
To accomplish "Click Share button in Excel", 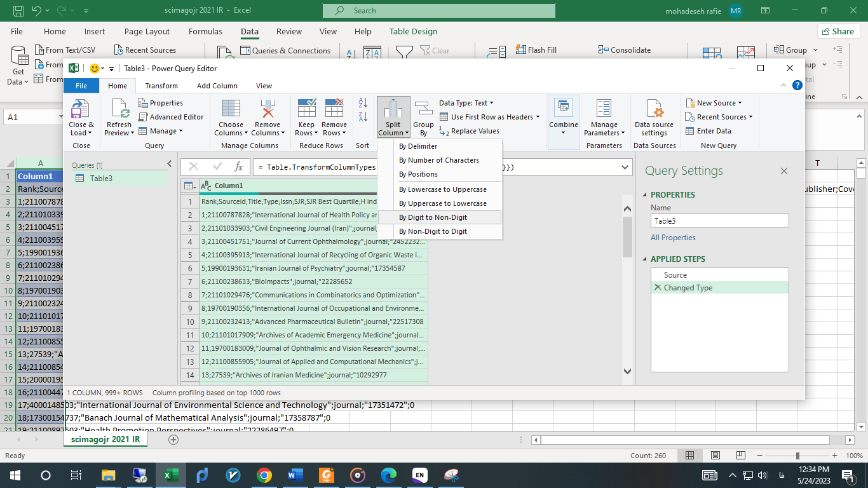I will pyautogui.click(x=839, y=31).
